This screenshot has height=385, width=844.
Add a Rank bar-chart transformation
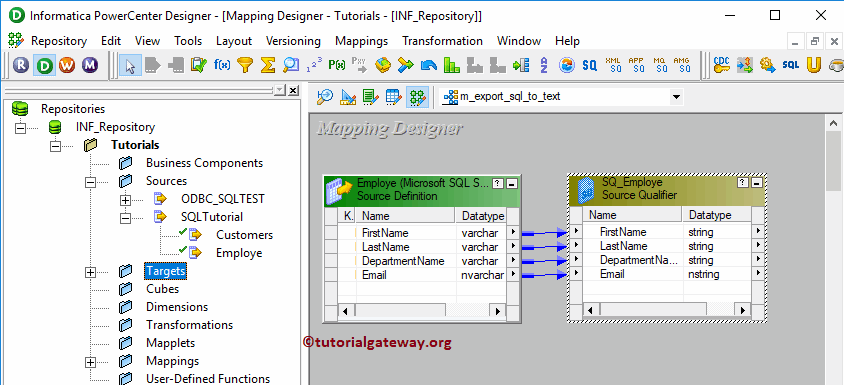click(451, 65)
